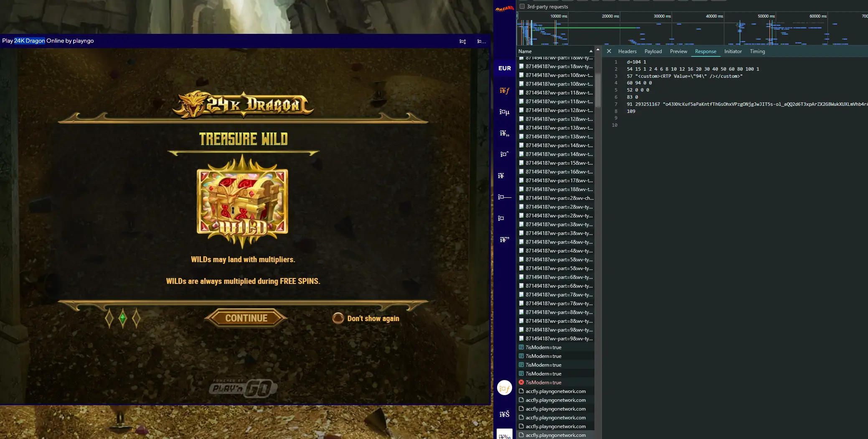Click the CONTINUE button in the game
The width and height of the screenshot is (868, 439).
(x=246, y=318)
